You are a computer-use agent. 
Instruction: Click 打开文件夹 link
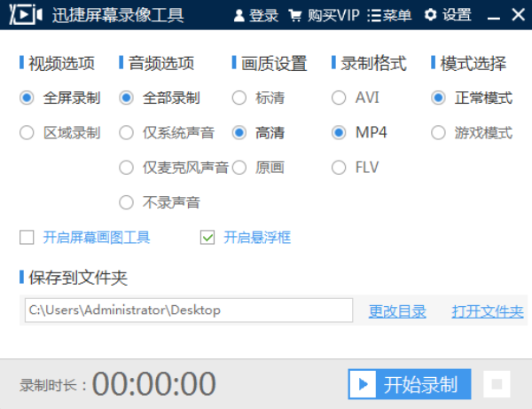point(488,311)
